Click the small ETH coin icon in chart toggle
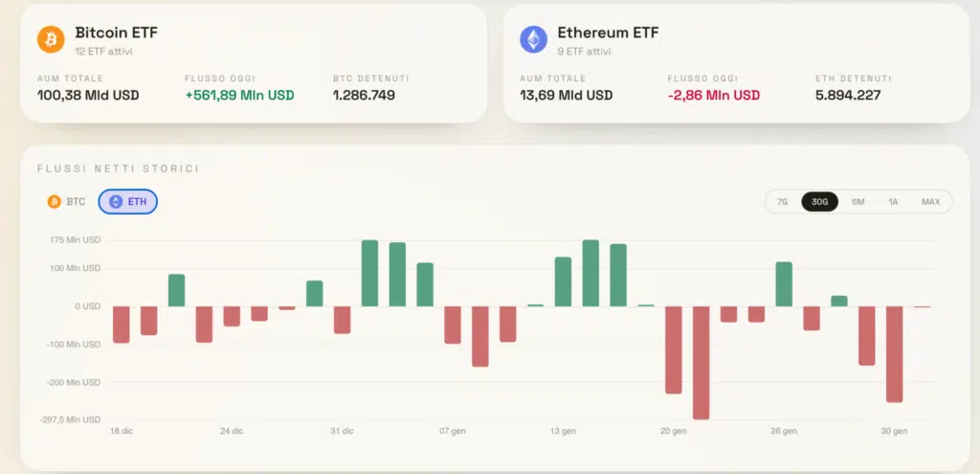Image resolution: width=980 pixels, height=474 pixels. pyautogui.click(x=116, y=201)
